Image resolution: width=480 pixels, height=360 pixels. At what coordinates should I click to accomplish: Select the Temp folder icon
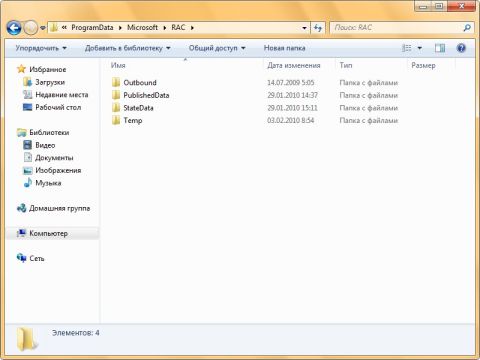[116, 120]
